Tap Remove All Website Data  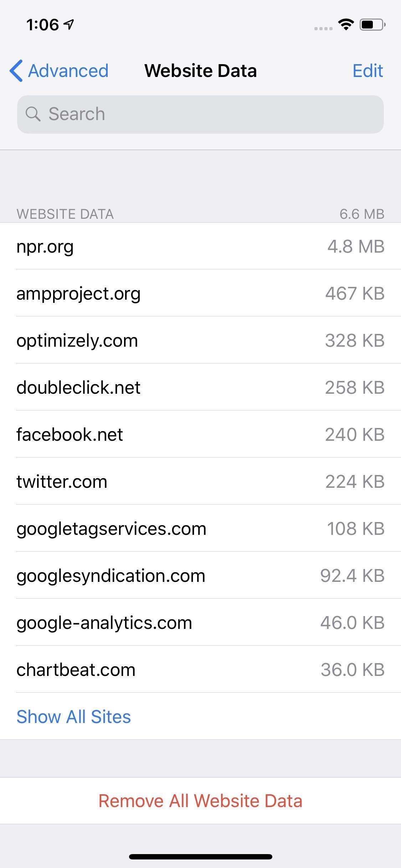[200, 801]
